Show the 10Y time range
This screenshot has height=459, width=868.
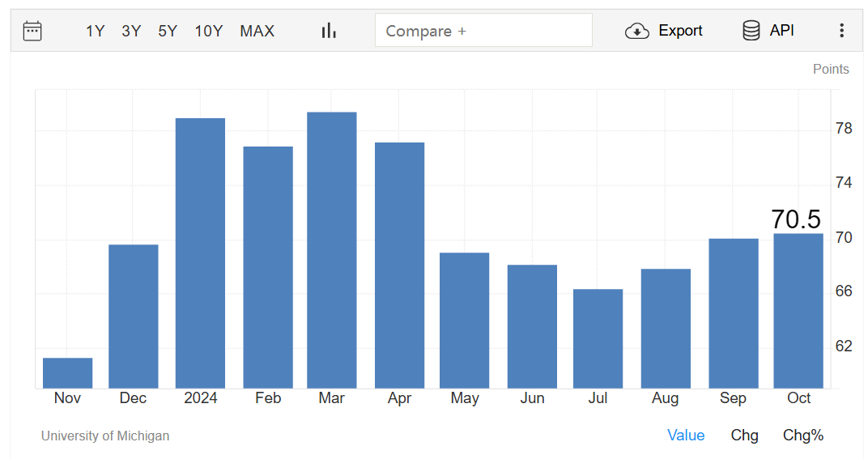(208, 31)
